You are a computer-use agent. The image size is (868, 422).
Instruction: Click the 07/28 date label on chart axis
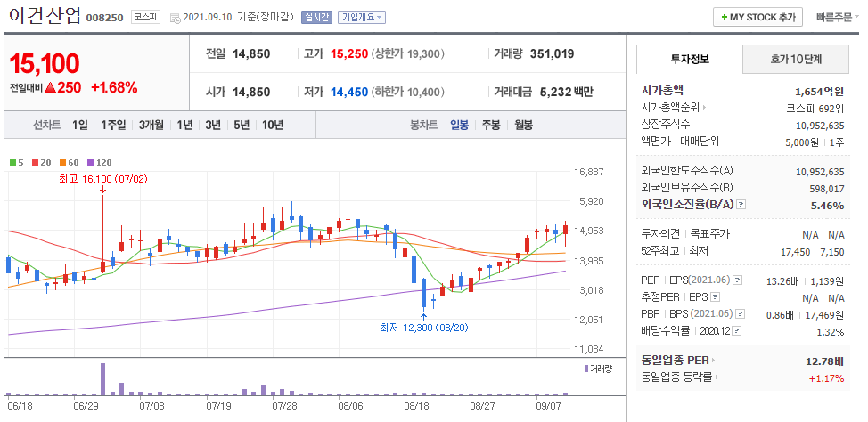286,406
